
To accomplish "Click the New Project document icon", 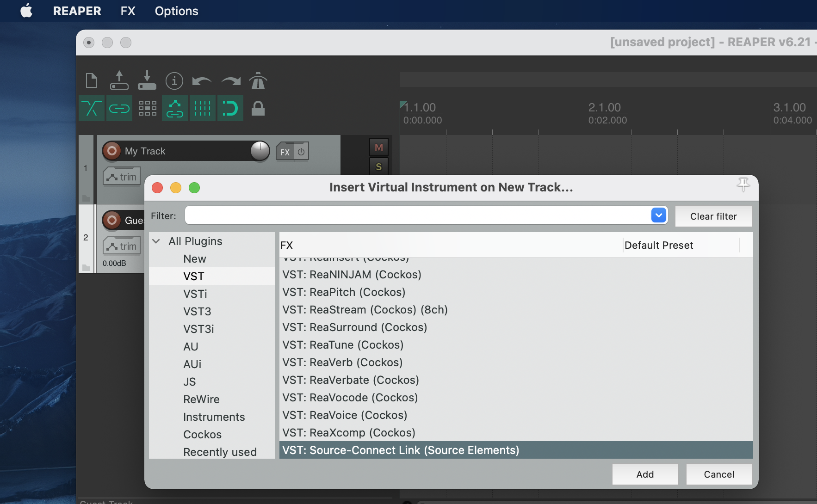I will pyautogui.click(x=92, y=80).
